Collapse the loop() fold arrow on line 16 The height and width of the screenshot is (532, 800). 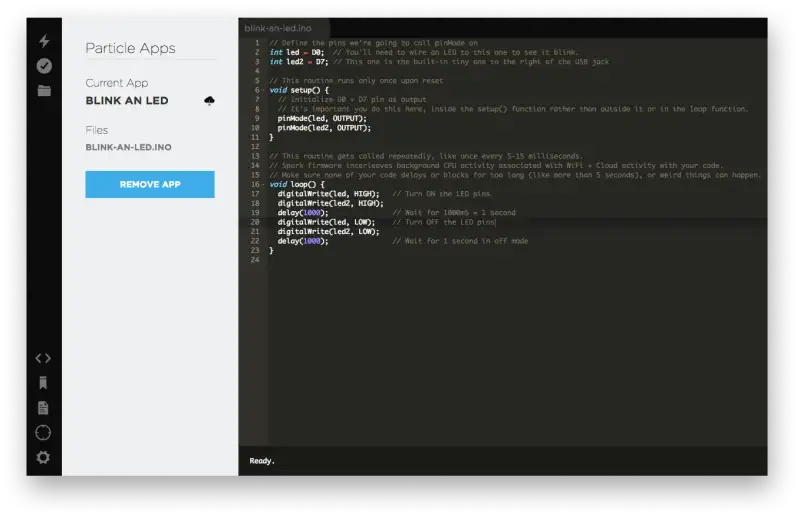click(x=263, y=185)
